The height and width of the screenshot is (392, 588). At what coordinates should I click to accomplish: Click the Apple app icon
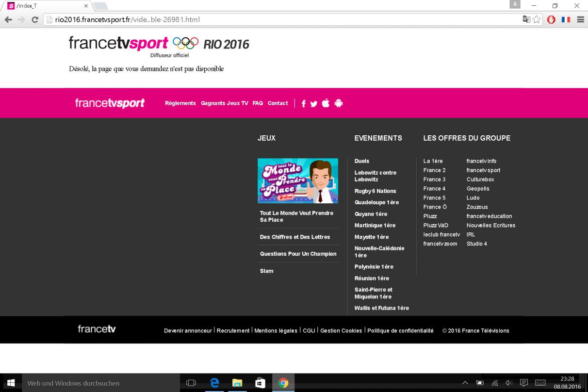pos(326,103)
